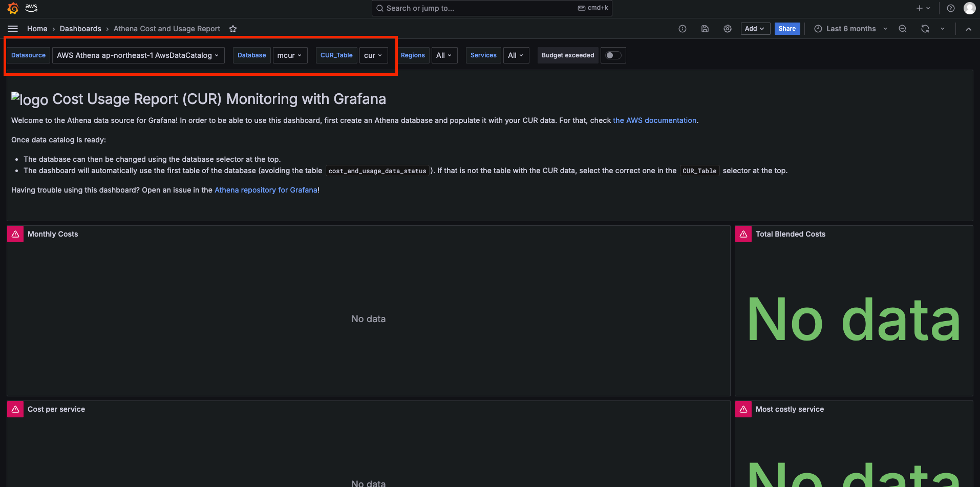Click the Database variable label

click(251, 55)
